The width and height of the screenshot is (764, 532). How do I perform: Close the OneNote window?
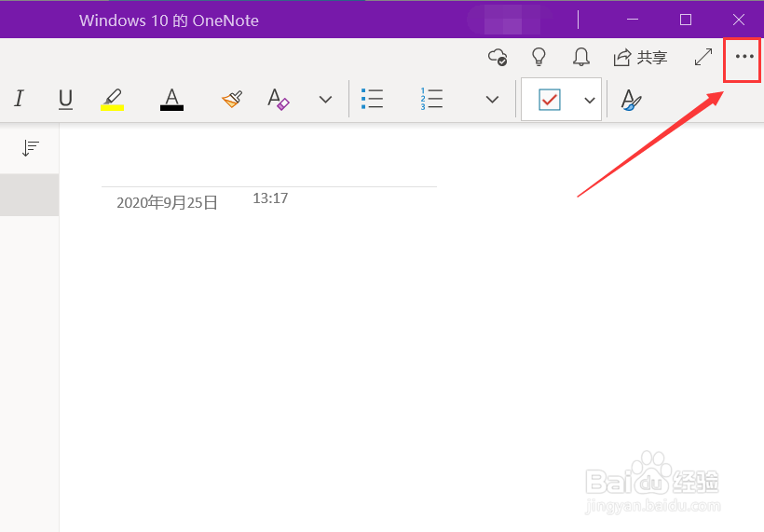click(x=739, y=20)
